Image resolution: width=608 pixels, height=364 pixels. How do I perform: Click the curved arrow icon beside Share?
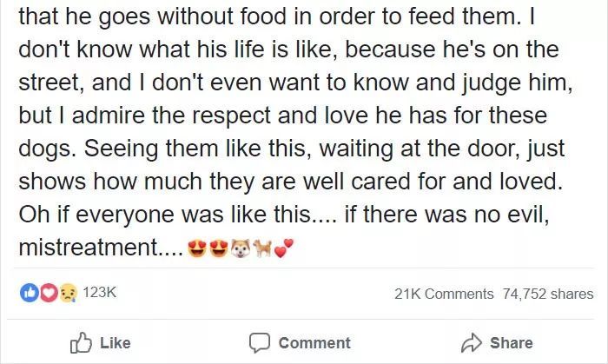coord(471,342)
